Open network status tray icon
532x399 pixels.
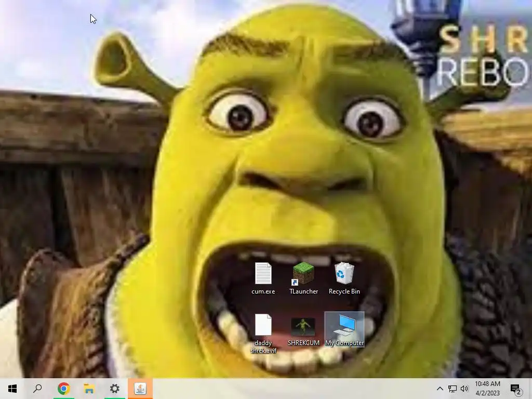(x=453, y=389)
